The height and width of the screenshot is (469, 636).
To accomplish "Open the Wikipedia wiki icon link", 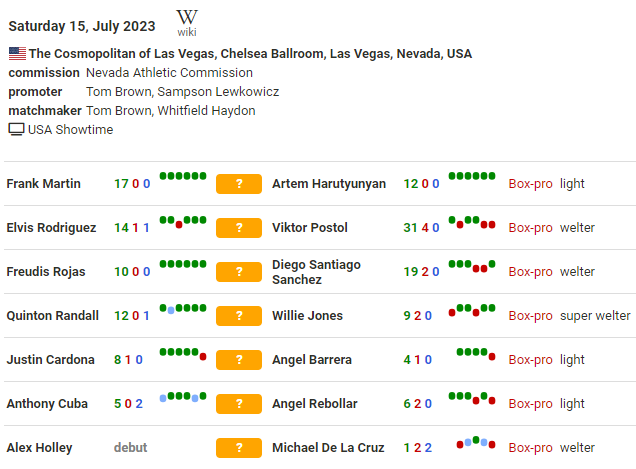I will pyautogui.click(x=187, y=22).
